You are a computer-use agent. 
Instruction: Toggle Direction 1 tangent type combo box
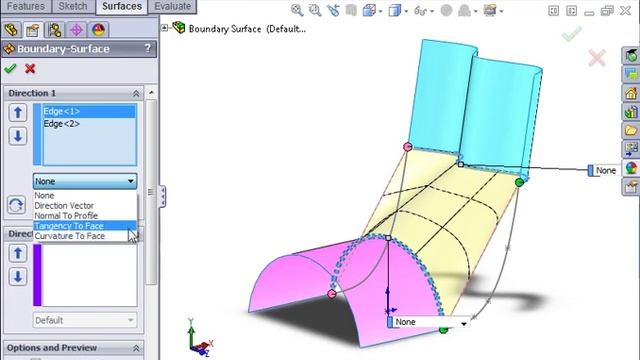click(x=85, y=181)
